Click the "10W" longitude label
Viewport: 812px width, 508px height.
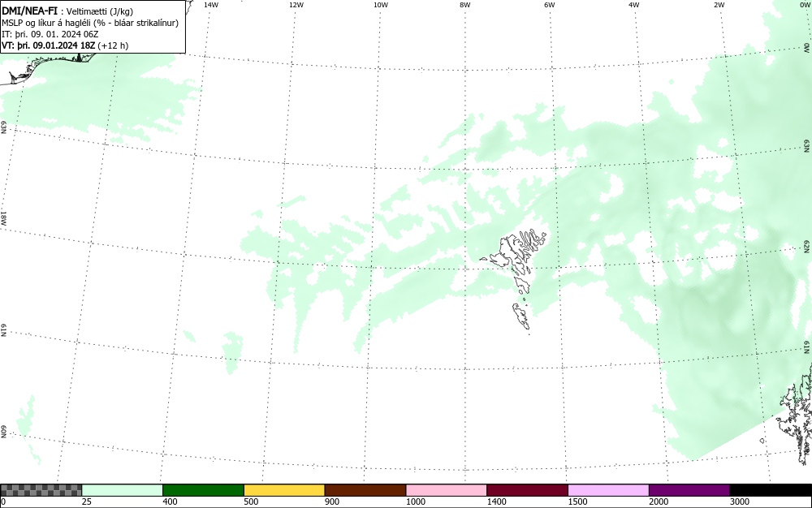381,5
